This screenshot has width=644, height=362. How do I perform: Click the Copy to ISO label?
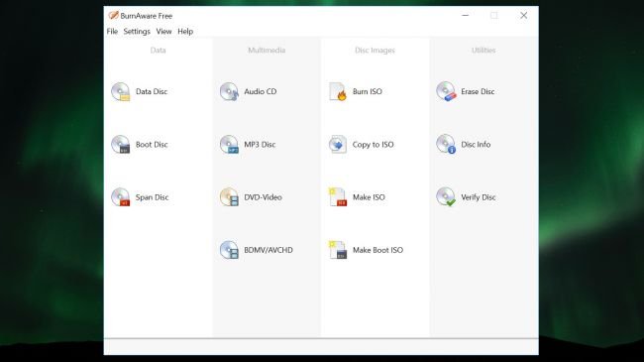[x=373, y=145]
